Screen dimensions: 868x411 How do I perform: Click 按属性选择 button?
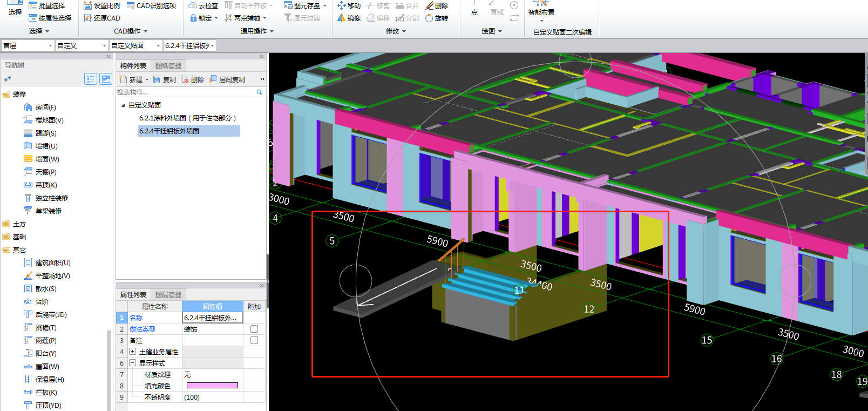pyautogui.click(x=50, y=18)
